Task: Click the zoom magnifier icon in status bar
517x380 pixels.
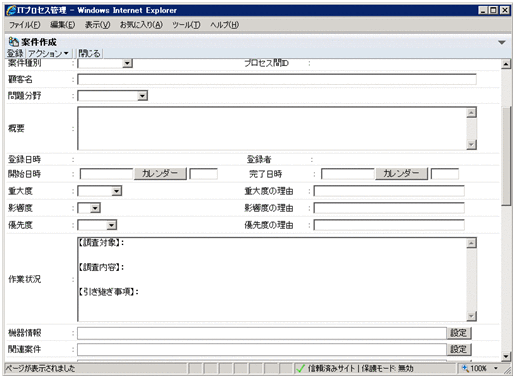Action: click(465, 368)
